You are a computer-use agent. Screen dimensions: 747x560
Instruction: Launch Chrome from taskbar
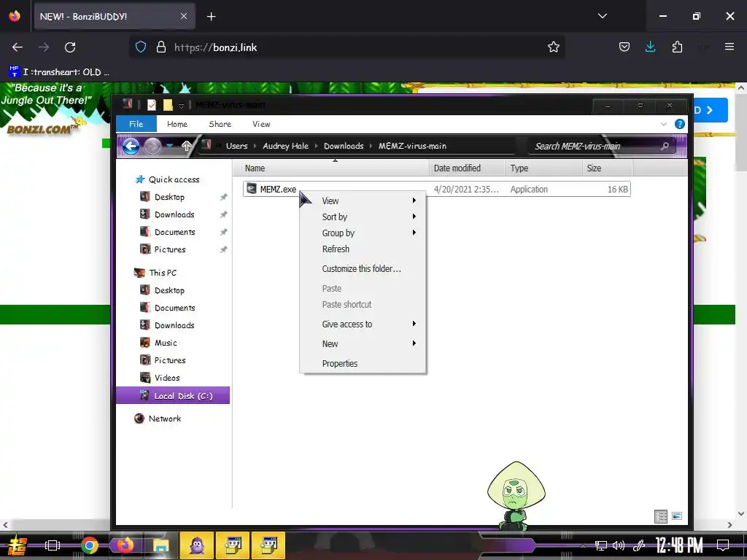pos(89,545)
